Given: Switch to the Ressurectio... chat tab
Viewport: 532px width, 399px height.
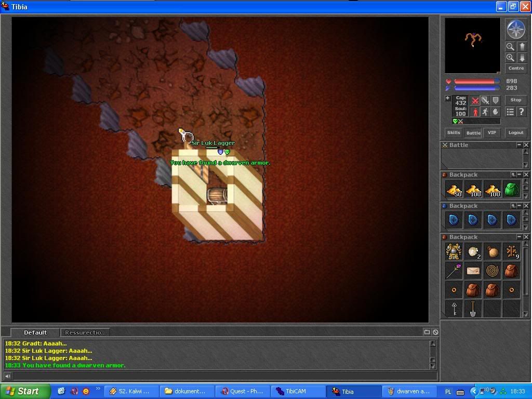Looking at the screenshot, I should (x=85, y=332).
